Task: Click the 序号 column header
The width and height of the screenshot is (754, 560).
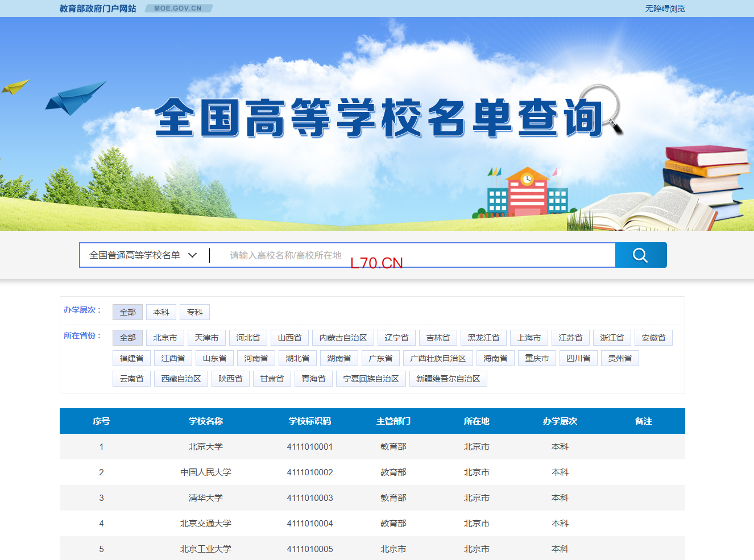Action: (101, 421)
